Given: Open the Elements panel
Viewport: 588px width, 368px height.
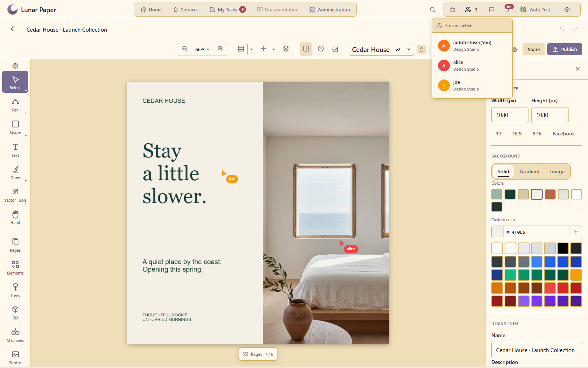Looking at the screenshot, I should point(15,268).
